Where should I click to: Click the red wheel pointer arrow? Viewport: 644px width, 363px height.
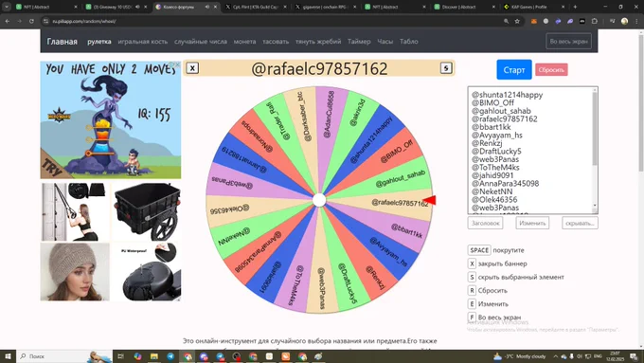coord(430,200)
